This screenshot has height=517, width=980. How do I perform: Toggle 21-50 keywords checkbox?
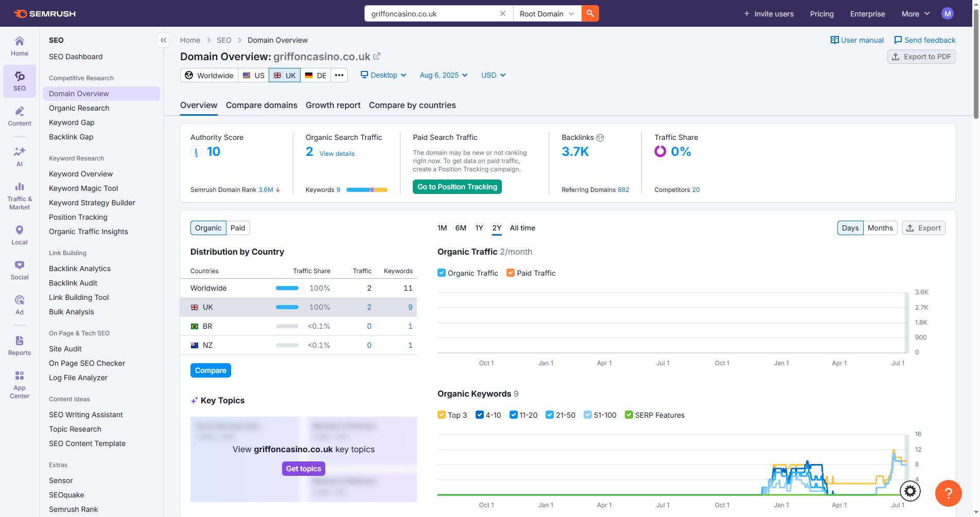point(550,415)
